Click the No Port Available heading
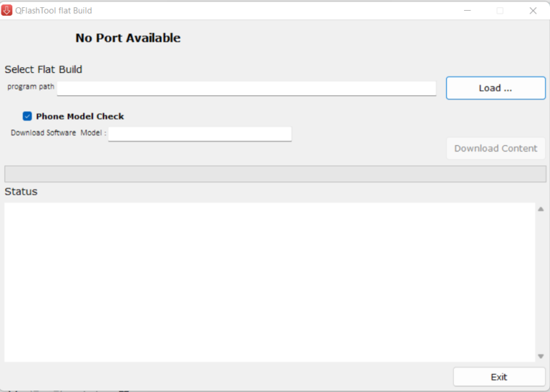This screenshot has width=550, height=392. click(128, 38)
